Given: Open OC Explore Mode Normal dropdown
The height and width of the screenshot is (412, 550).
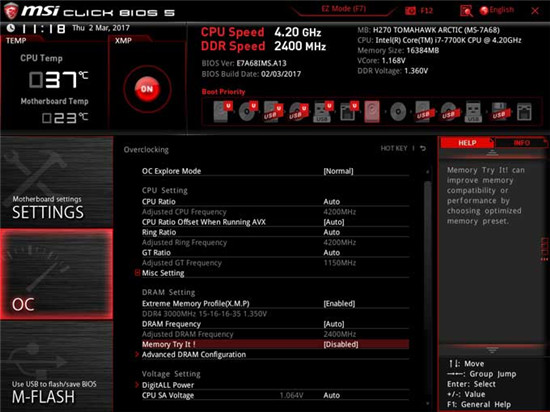Looking at the screenshot, I should [338, 171].
